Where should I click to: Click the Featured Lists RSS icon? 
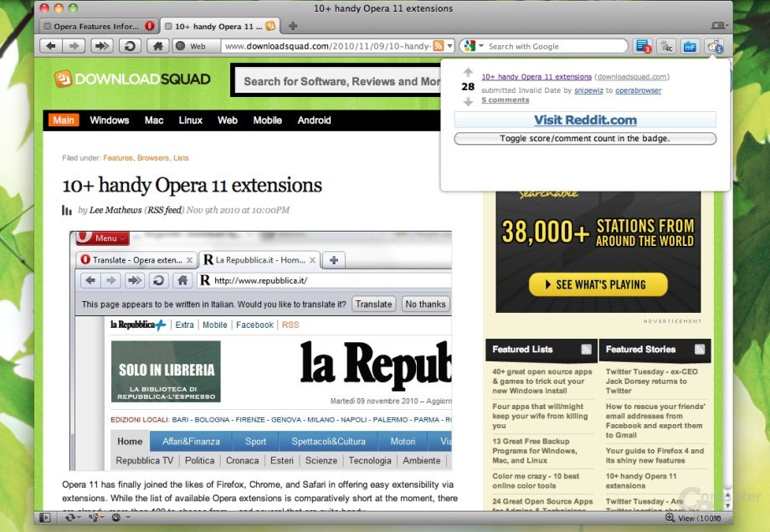point(586,349)
